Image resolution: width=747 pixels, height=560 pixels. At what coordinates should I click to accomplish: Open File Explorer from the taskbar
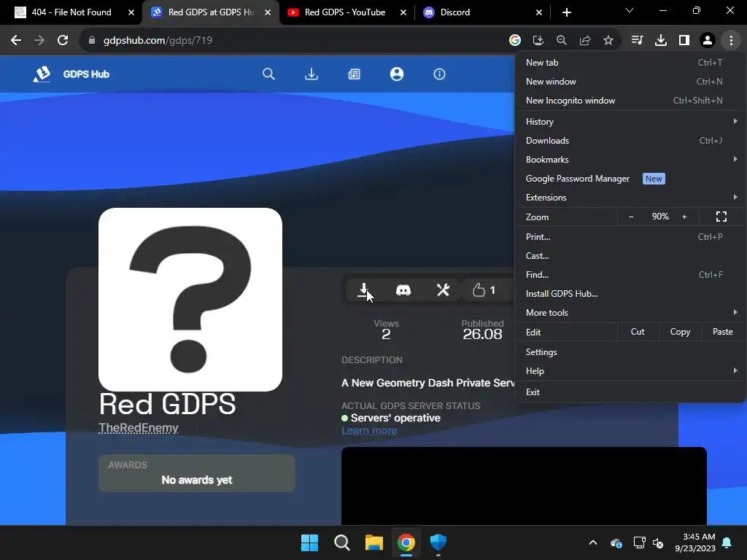pyautogui.click(x=374, y=542)
